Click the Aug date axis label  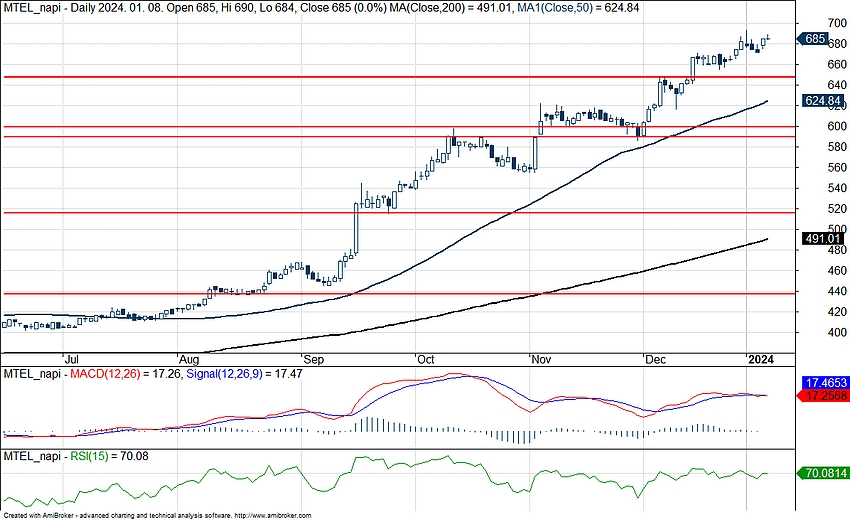coord(189,359)
